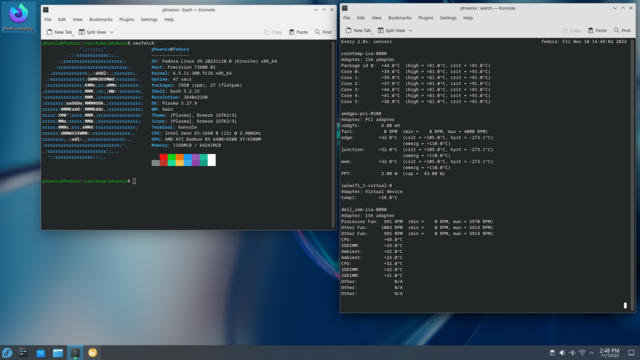This screenshot has height=360, width=640.
Task: Open the Discover software store in the taskbar
Action: pos(40,353)
